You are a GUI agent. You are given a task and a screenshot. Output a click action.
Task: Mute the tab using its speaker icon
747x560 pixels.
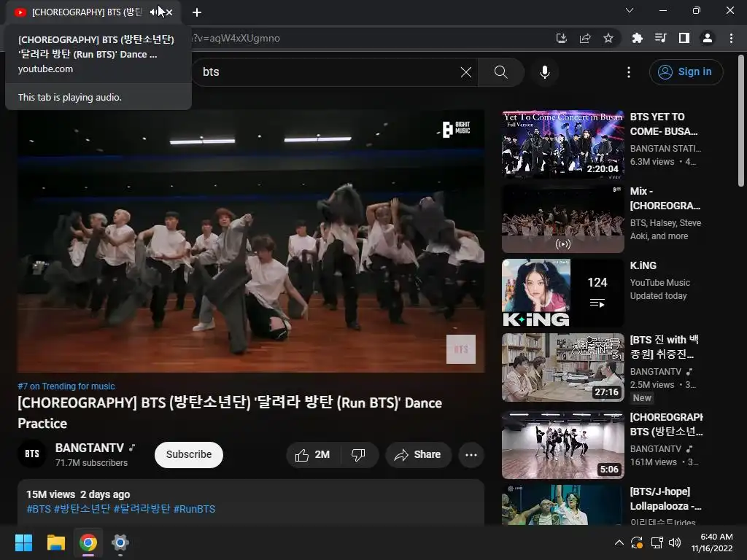[x=153, y=12]
